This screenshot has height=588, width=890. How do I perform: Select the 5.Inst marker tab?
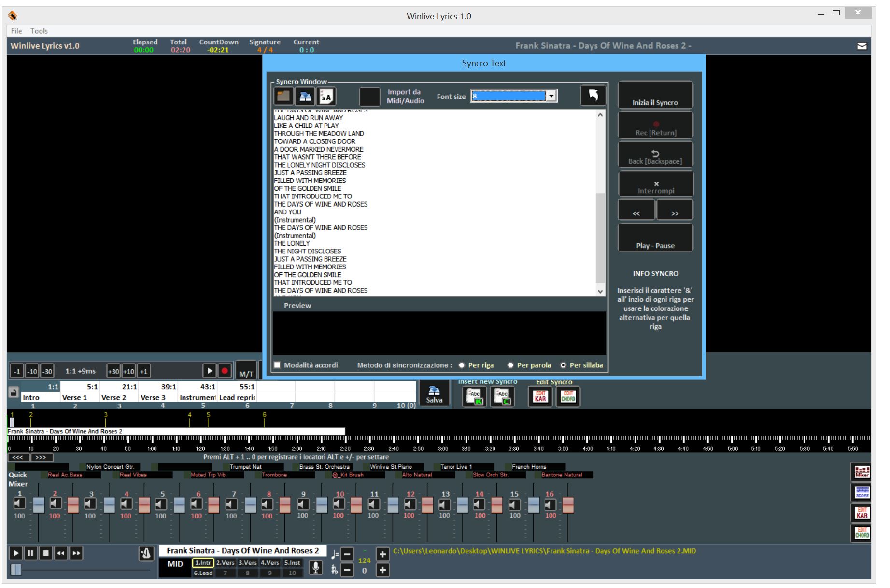[x=292, y=563]
